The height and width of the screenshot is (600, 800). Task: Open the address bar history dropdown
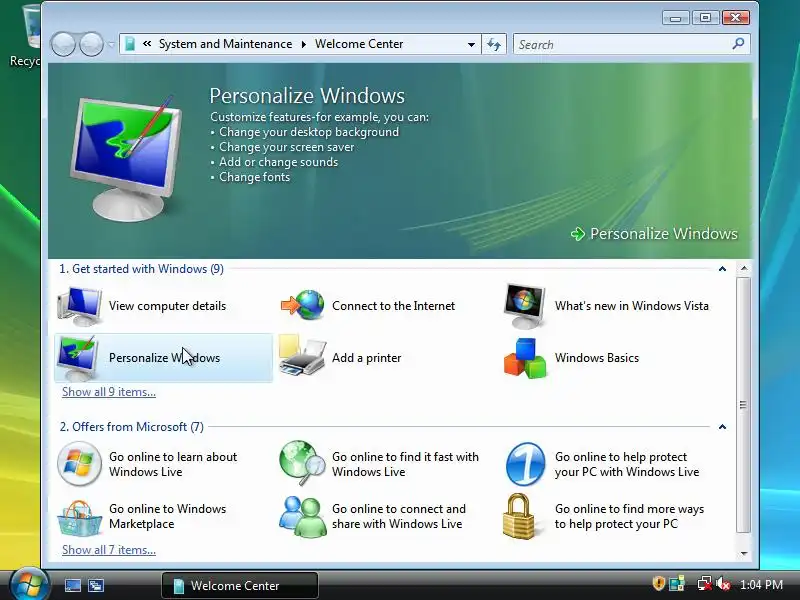click(x=471, y=44)
